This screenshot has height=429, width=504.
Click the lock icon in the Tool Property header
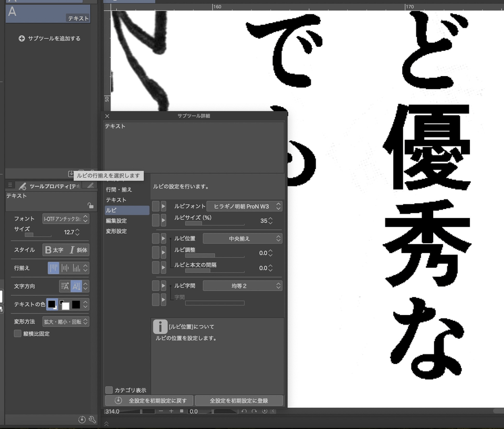point(90,205)
